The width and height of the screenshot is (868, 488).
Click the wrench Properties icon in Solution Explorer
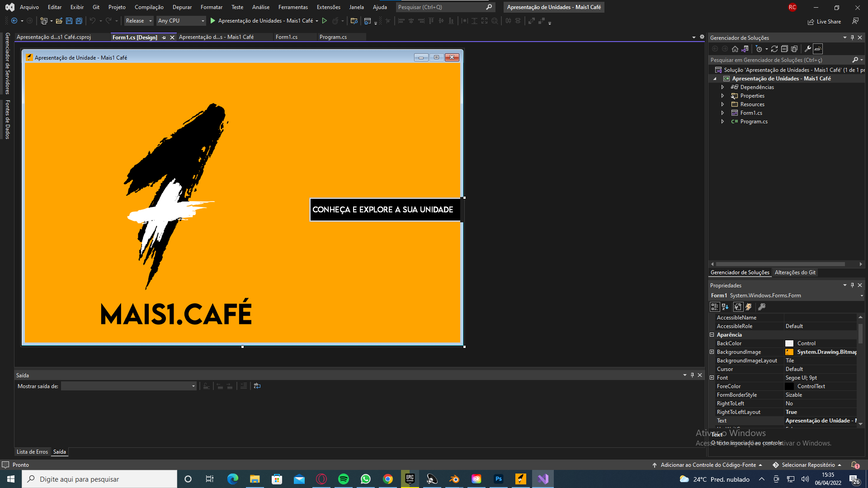pyautogui.click(x=808, y=49)
